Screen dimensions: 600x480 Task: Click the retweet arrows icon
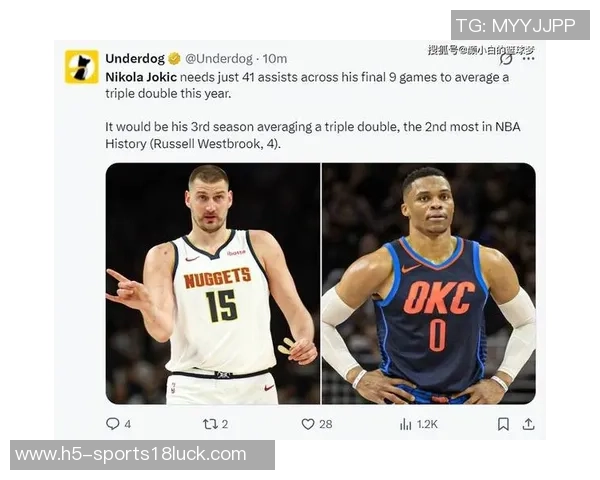click(210, 424)
